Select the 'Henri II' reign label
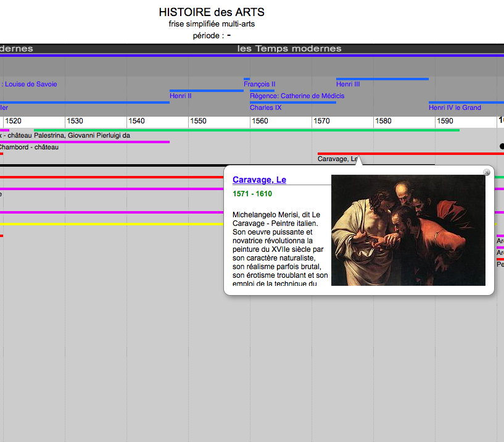Image resolution: width=504 pixels, height=442 pixels. [x=181, y=96]
